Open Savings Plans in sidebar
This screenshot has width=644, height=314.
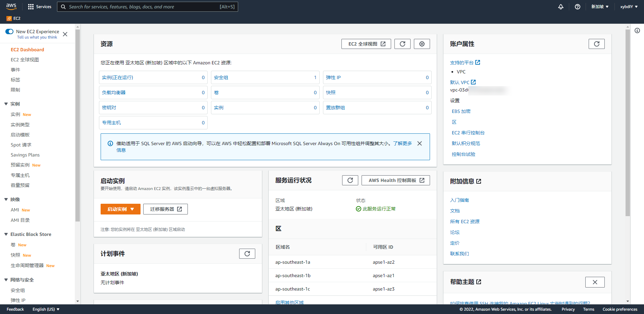25,155
